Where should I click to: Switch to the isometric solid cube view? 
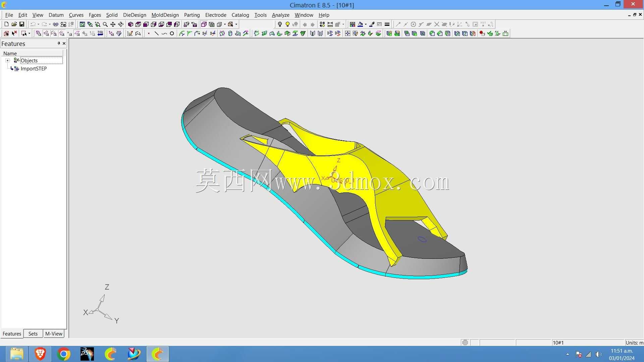pyautogui.click(x=131, y=24)
